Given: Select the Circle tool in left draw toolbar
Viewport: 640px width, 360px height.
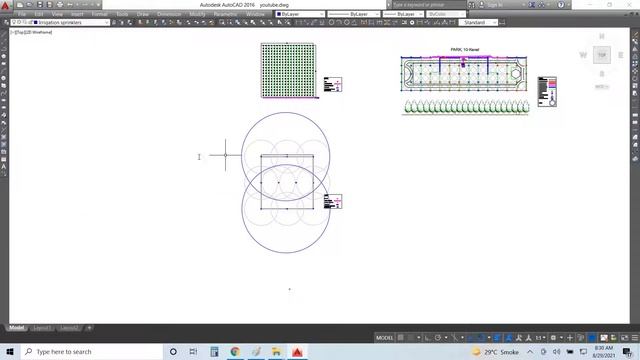Looking at the screenshot, I should [4, 78].
